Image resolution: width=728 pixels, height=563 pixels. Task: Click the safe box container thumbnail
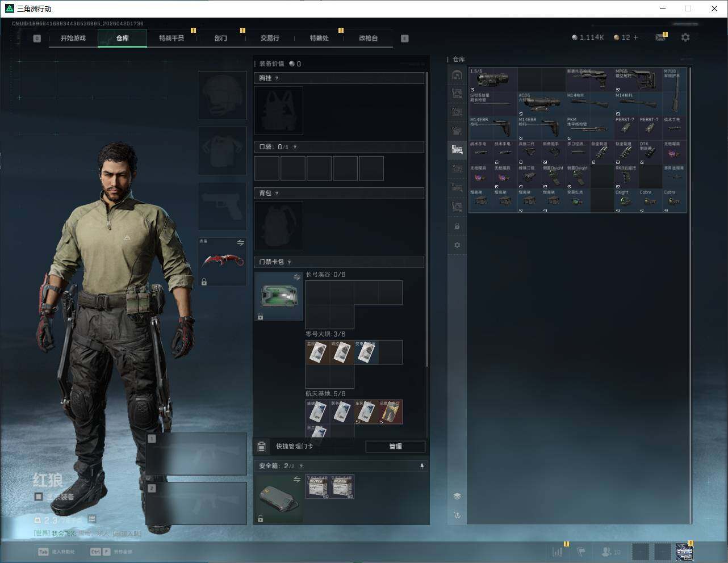pos(279,498)
